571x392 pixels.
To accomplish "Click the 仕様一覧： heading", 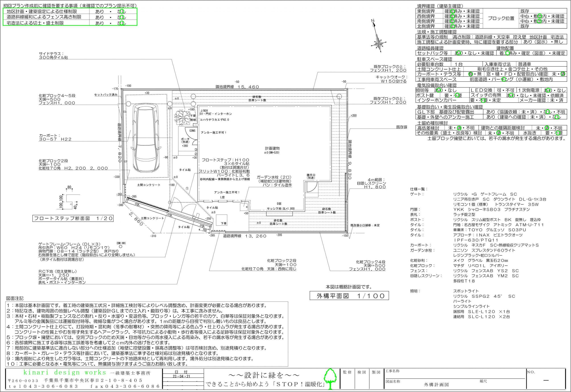I will point(419,189).
